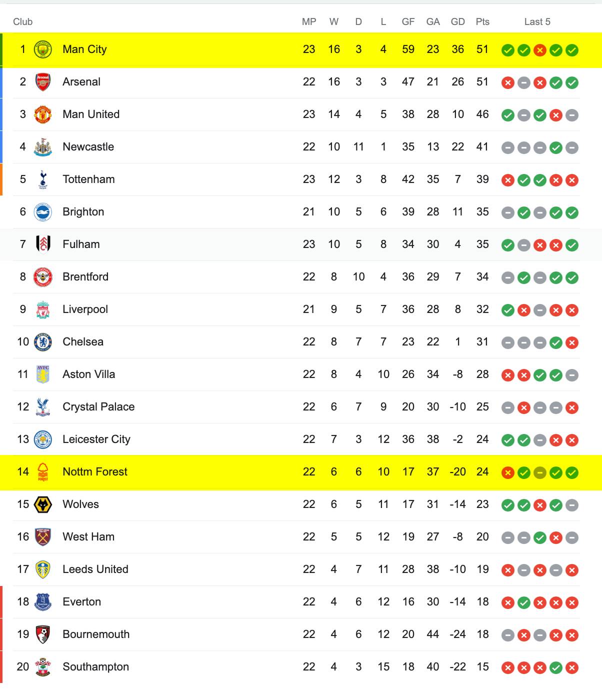Click the Southampton club crest

pyautogui.click(x=43, y=667)
